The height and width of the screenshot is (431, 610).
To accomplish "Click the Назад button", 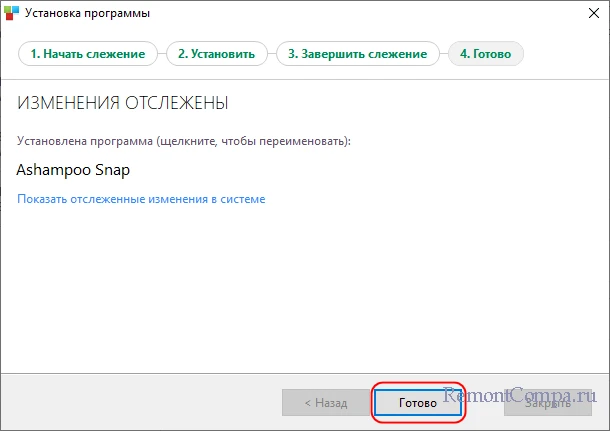I will [326, 403].
